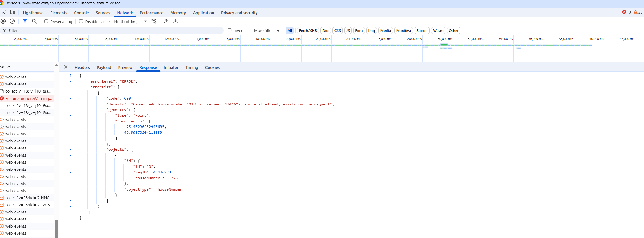Select the failed Features?ignoreWarning request
The height and width of the screenshot is (238, 644).
click(28, 98)
